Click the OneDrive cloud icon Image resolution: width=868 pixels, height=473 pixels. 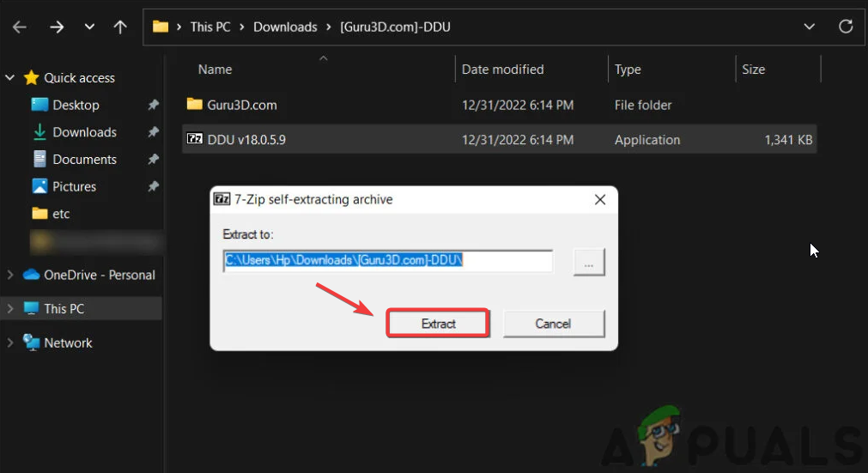coord(32,275)
